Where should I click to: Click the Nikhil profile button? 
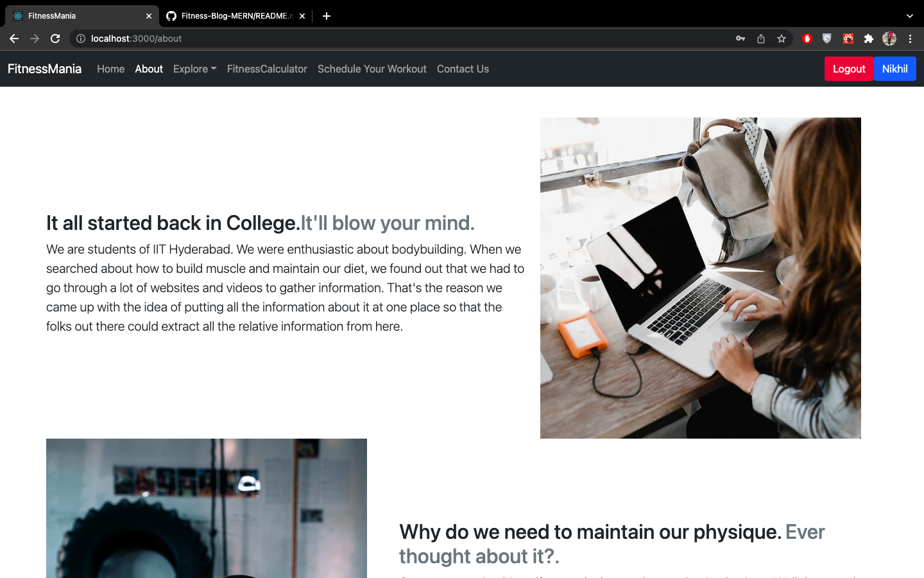click(x=894, y=69)
